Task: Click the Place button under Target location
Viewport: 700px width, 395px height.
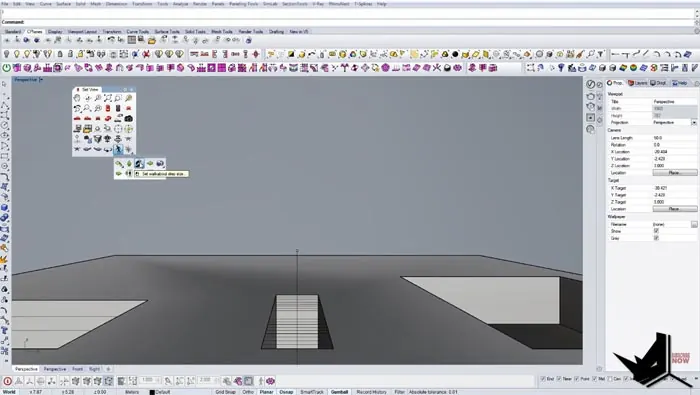Action: point(675,209)
